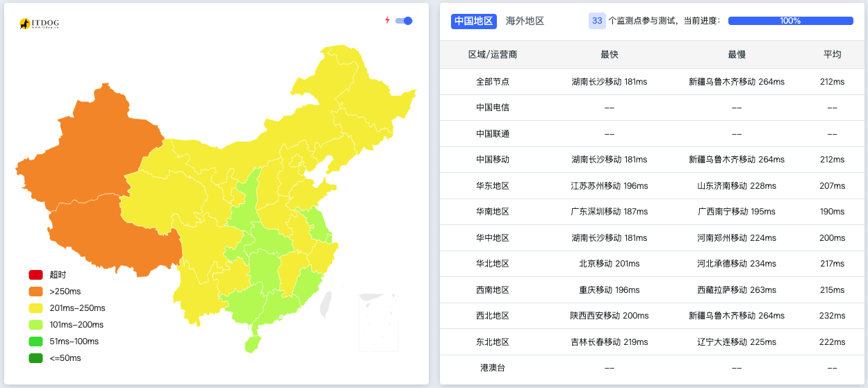This screenshot has width=868, height=388.
Task: Click the green 51ms–100ms legend swatch
Action: 36,341
